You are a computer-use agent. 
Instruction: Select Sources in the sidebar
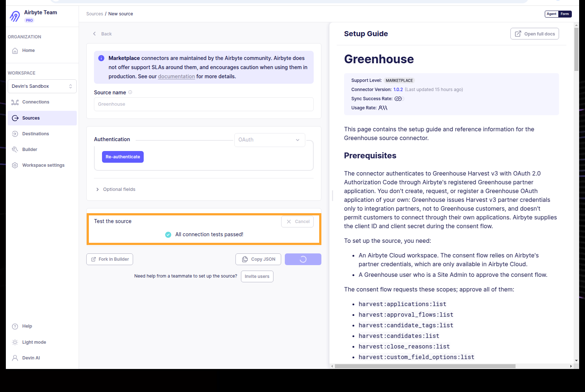point(42,118)
